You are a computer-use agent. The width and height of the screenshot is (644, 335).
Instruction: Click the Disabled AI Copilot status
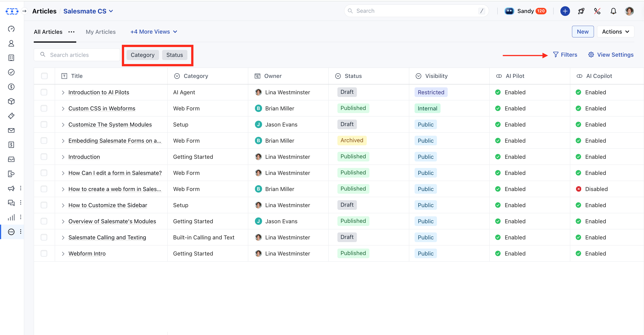591,189
